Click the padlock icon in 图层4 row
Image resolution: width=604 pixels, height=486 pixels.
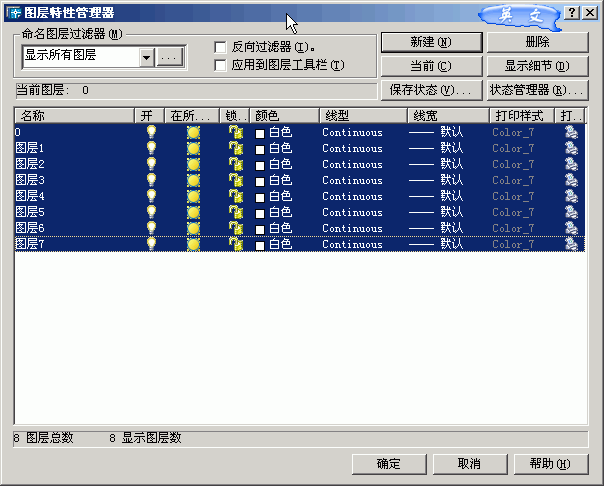pos(236,196)
